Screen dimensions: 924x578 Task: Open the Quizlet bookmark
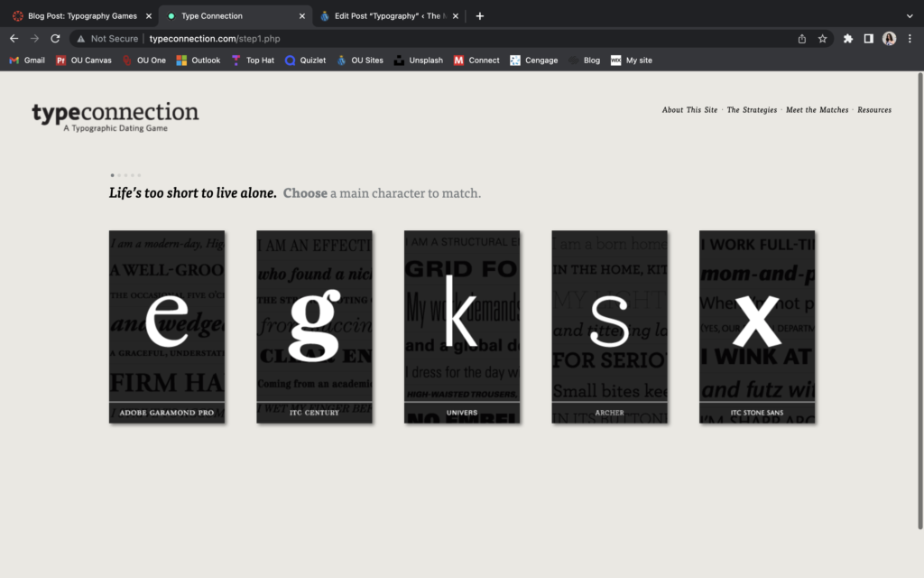(305, 61)
